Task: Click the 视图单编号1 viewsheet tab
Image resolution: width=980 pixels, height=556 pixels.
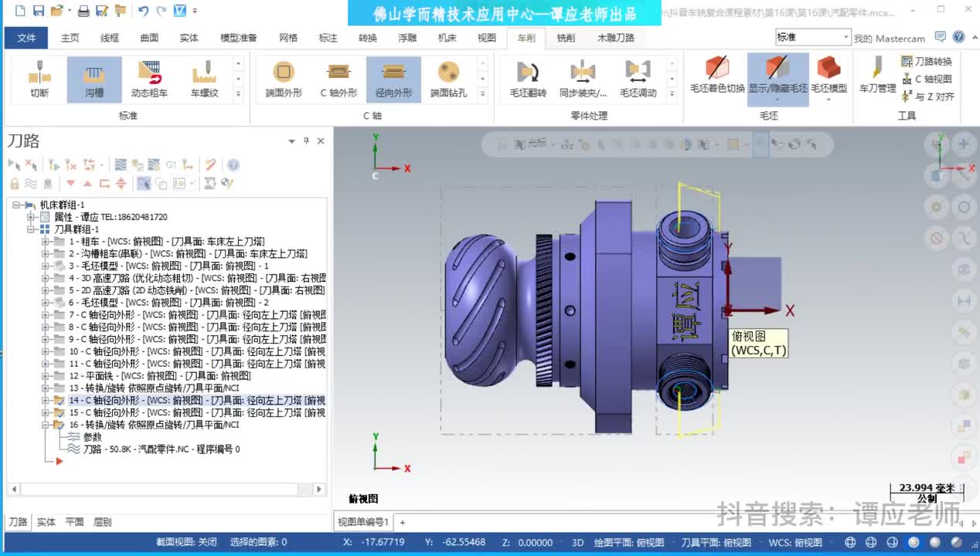Action: click(363, 522)
